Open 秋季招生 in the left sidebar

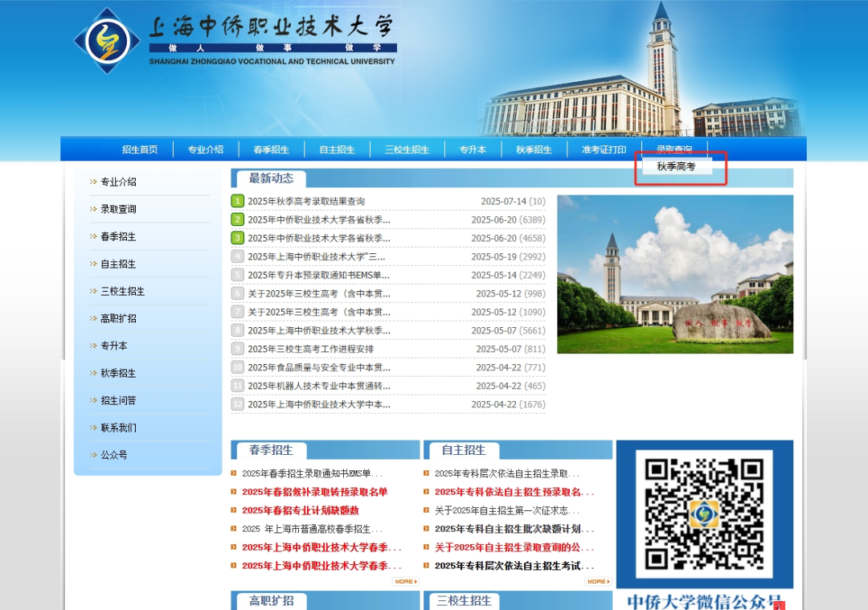(118, 373)
